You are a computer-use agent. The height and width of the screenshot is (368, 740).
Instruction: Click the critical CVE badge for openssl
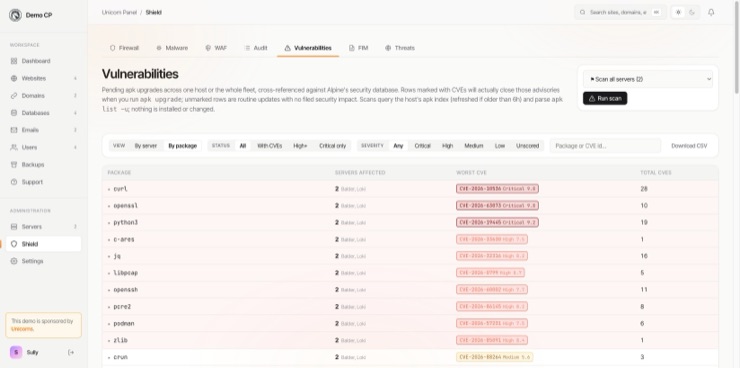[497, 206]
